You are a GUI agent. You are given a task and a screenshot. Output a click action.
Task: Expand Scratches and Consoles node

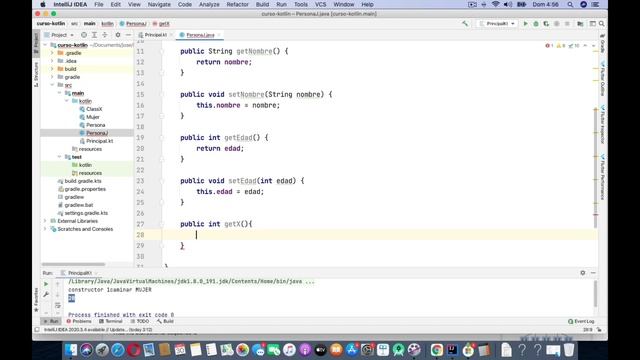[45, 229]
